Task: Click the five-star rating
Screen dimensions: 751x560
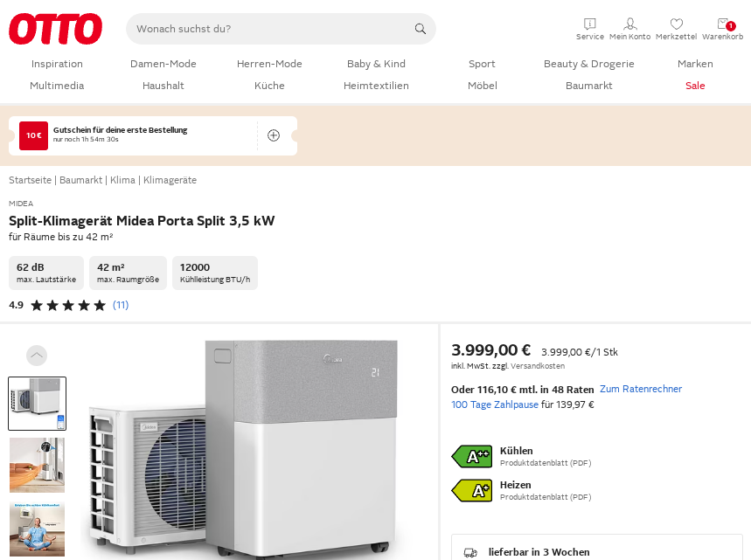Action: tap(68, 306)
